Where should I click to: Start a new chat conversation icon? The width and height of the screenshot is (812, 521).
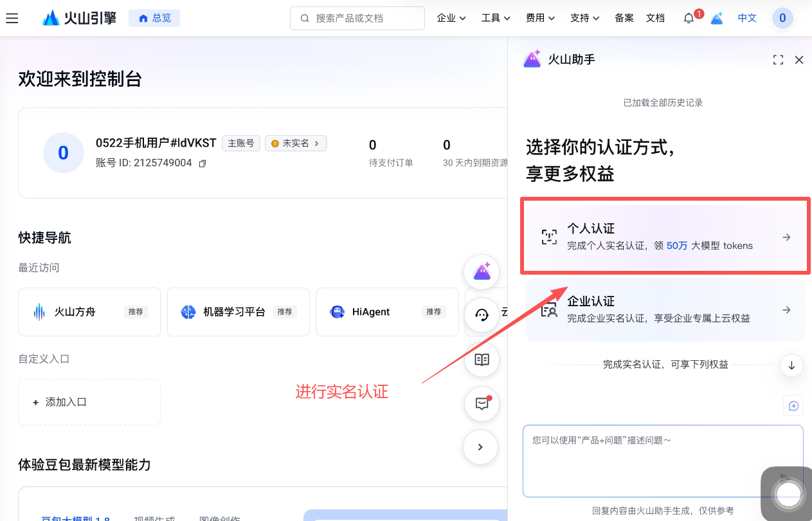coord(793,406)
